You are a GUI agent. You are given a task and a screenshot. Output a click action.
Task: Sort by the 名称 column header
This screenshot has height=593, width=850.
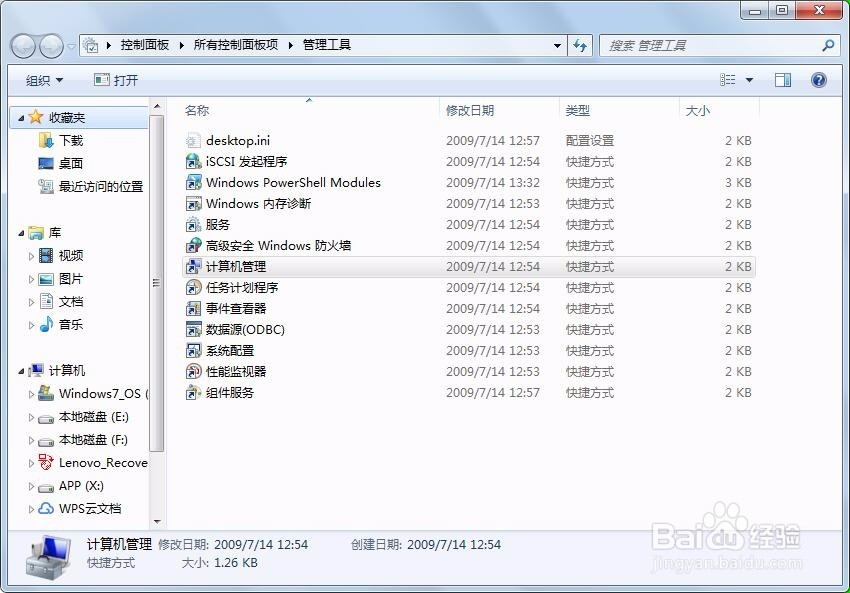309,111
